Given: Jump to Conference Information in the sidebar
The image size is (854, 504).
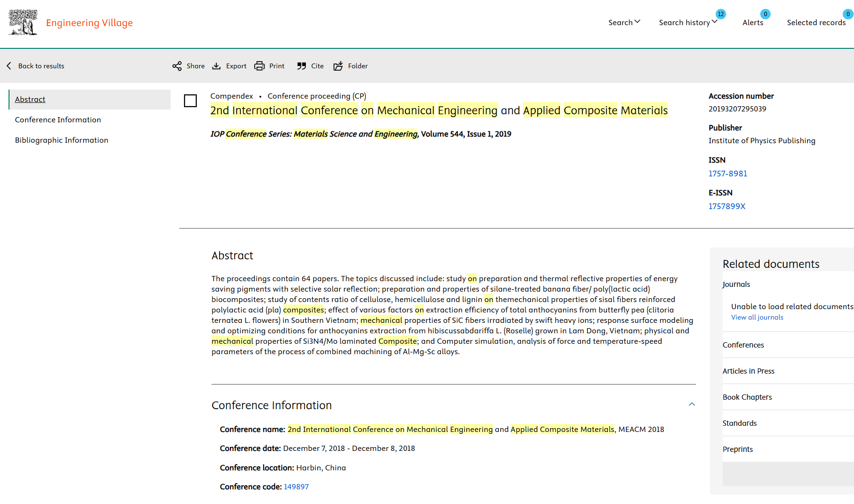Looking at the screenshot, I should click(58, 119).
